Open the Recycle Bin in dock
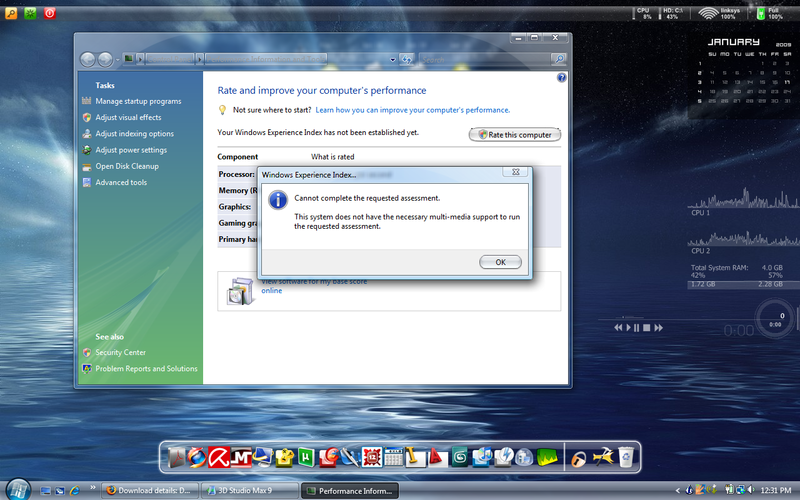Viewport: 800px width, 500px height. pyautogui.click(x=626, y=457)
